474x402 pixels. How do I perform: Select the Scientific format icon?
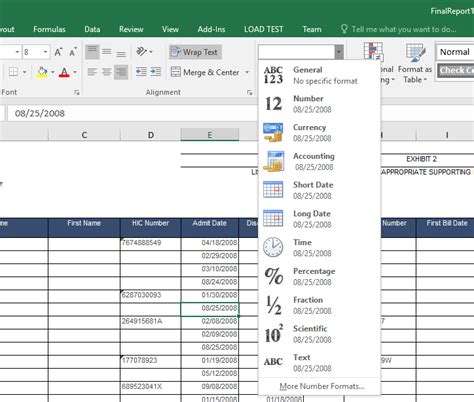click(274, 334)
